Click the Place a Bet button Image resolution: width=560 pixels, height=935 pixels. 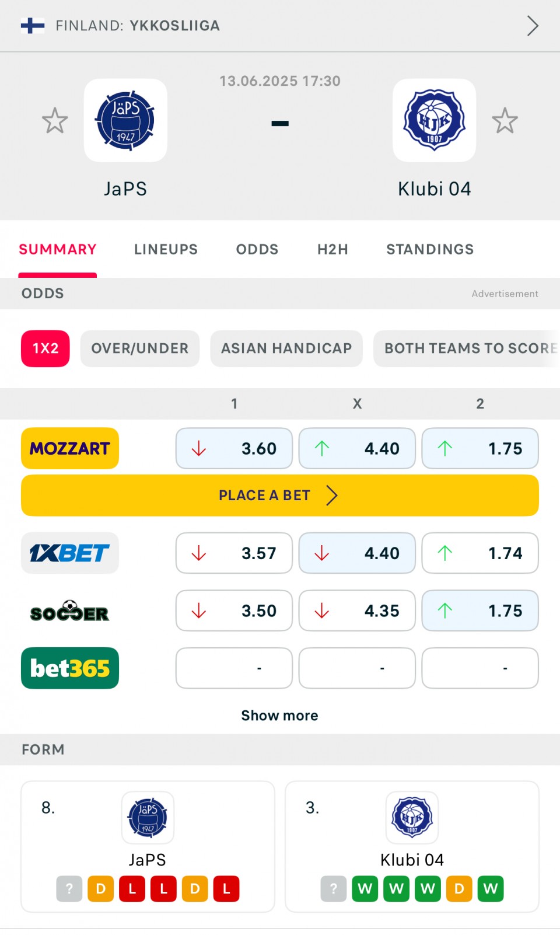(x=280, y=495)
